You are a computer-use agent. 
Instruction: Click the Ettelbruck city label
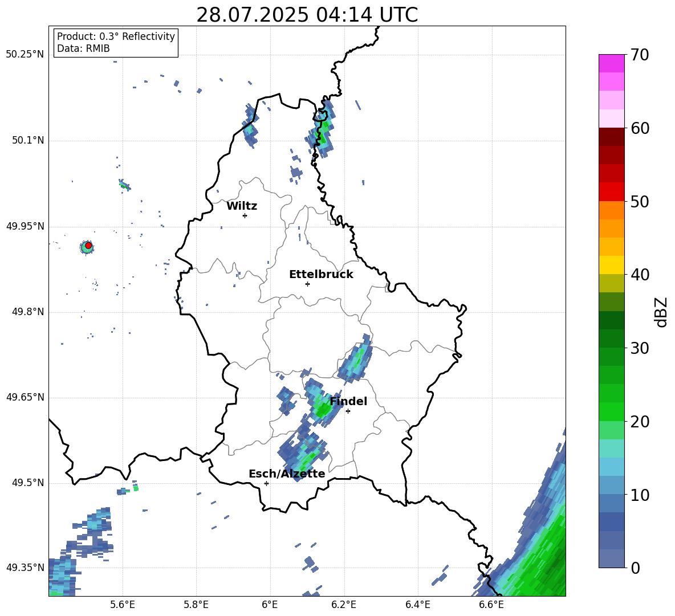321,275
